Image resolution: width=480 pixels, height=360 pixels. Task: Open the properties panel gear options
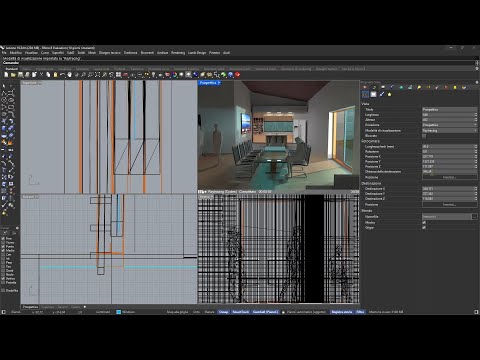pos(477,82)
